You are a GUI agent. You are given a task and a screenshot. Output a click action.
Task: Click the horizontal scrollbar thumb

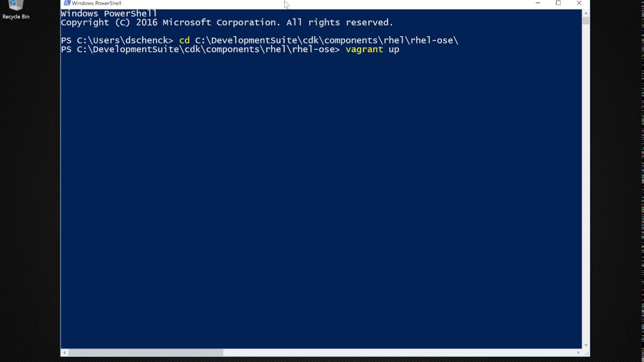[x=146, y=352]
